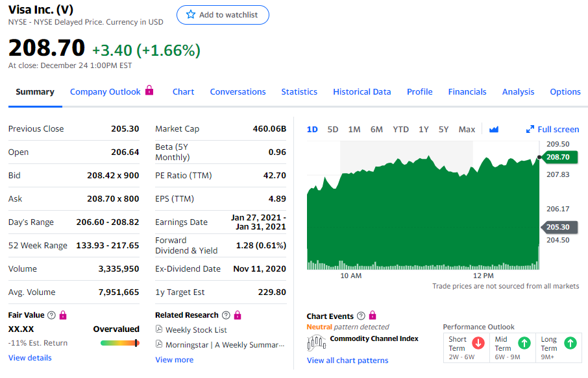This screenshot has width=588, height=378.
Task: Open the Related Research help question icon
Action: click(226, 315)
